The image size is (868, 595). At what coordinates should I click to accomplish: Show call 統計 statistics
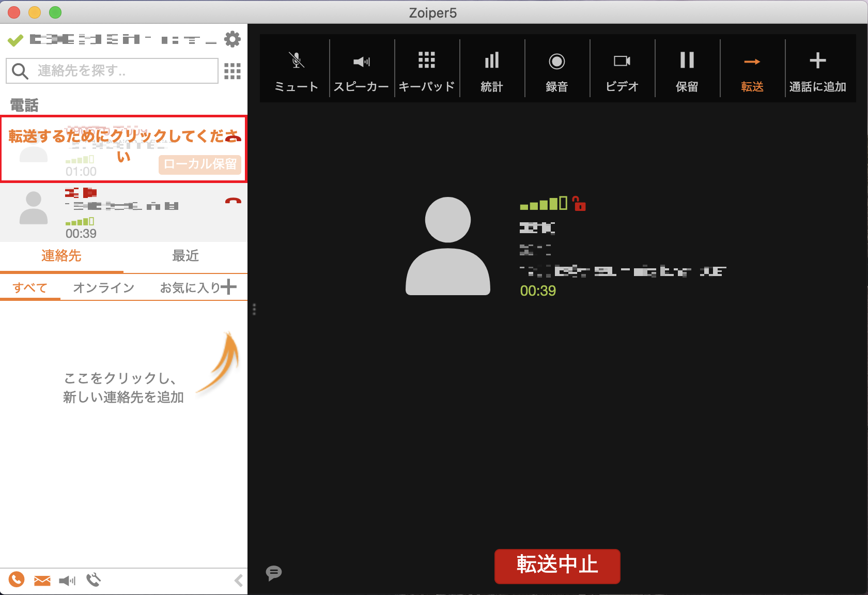point(492,68)
